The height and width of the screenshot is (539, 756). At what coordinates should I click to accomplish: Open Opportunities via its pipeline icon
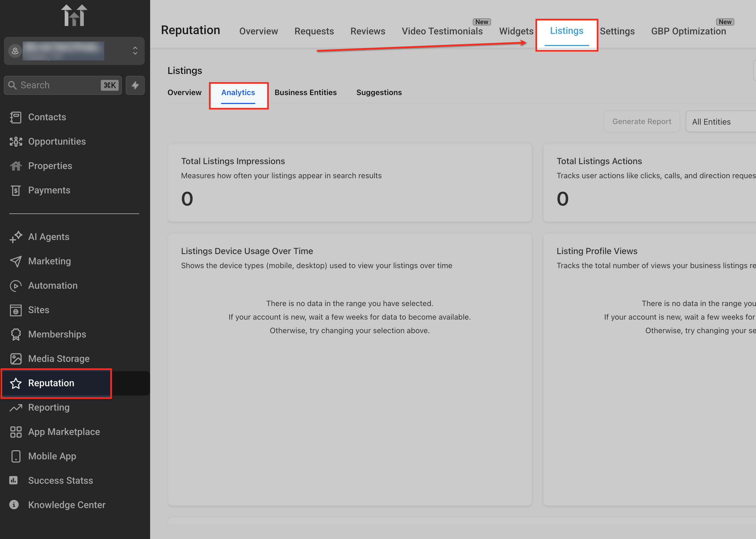click(16, 142)
